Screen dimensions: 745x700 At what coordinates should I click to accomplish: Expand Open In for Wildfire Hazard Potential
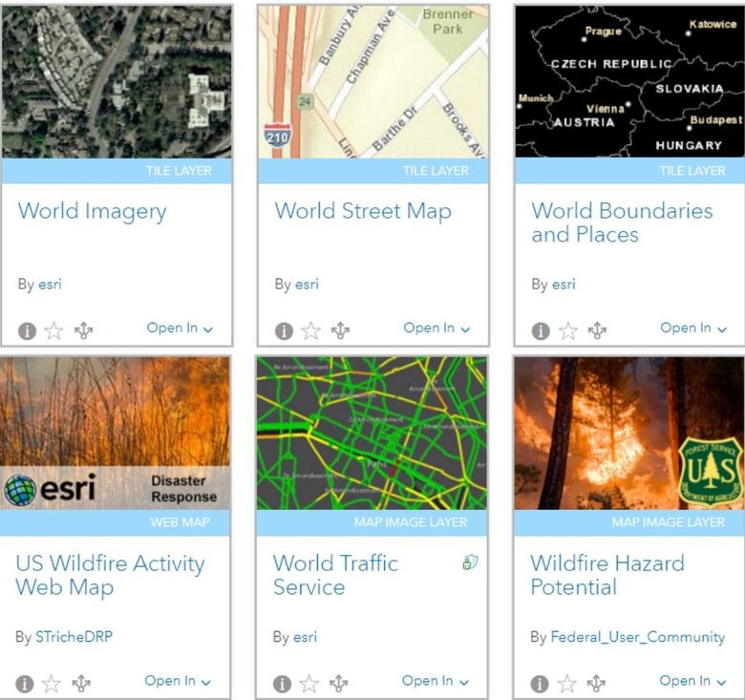click(692, 681)
